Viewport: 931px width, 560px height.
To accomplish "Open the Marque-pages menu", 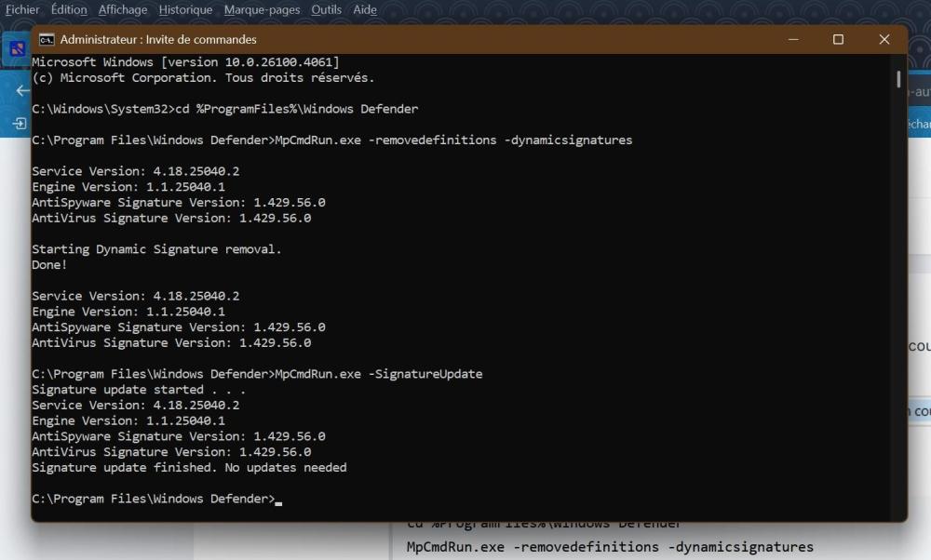I will (263, 10).
